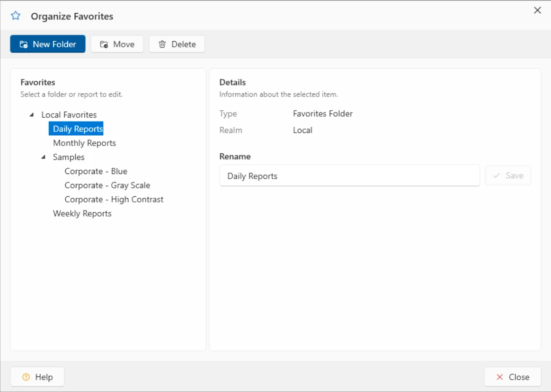This screenshot has width=551, height=392.
Task: Click the Delete button
Action: [177, 44]
